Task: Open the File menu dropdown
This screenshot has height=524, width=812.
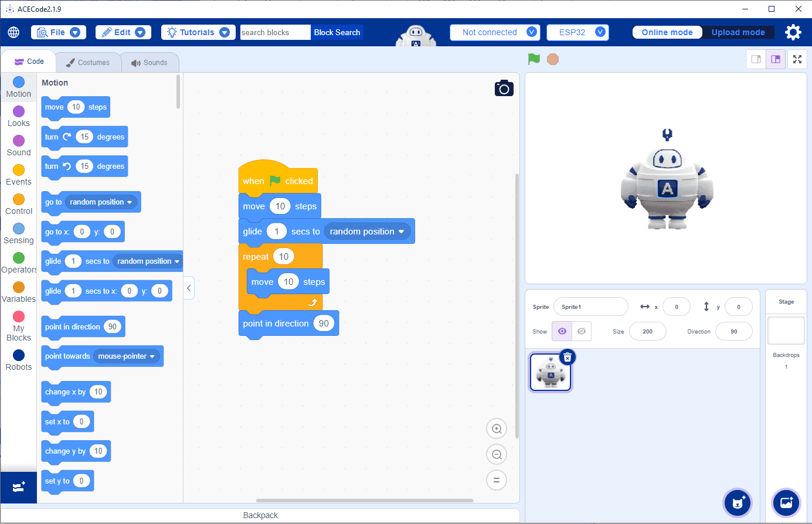Action: (x=58, y=32)
